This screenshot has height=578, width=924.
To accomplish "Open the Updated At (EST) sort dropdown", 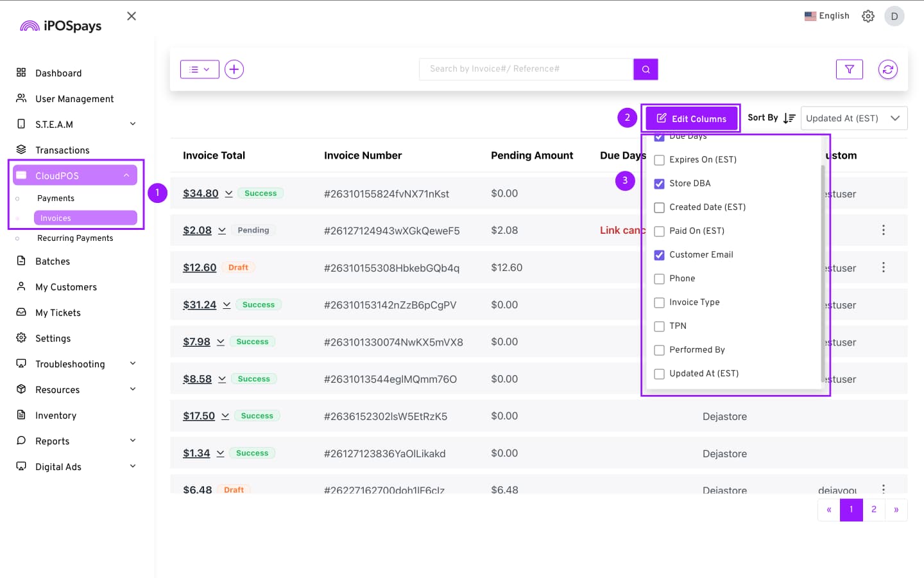I will point(853,118).
